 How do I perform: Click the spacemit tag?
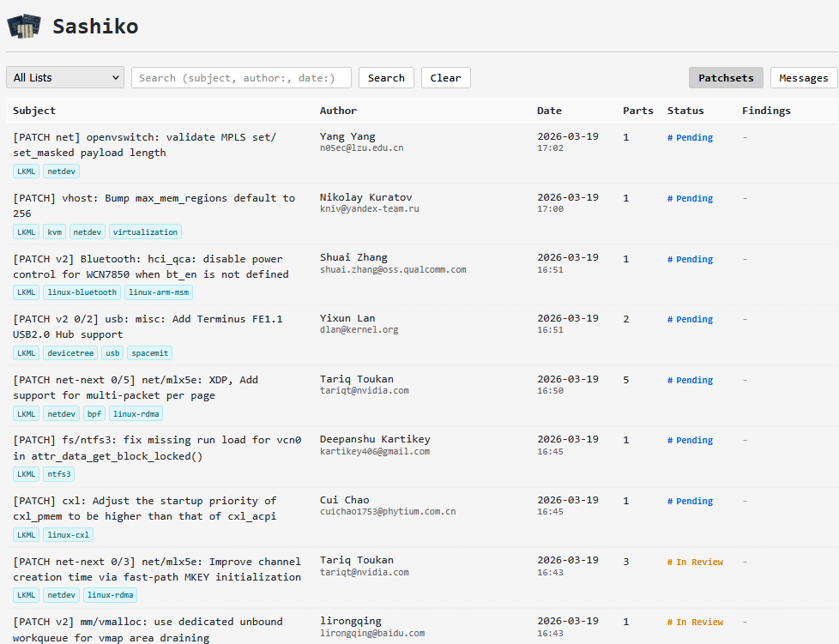(x=149, y=352)
